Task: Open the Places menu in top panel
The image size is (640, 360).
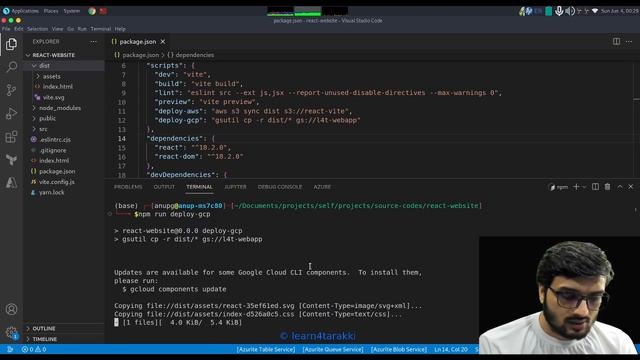Action: click(x=51, y=11)
